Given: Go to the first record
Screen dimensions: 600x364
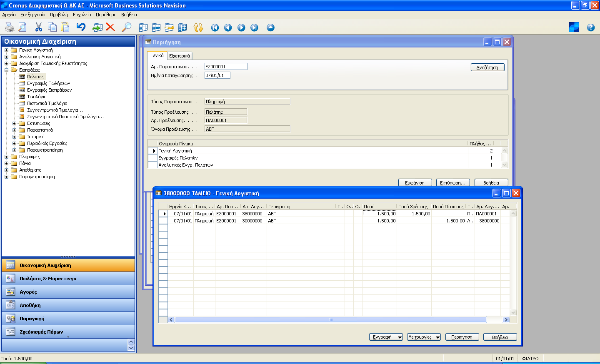Looking at the screenshot, I should coord(215,27).
